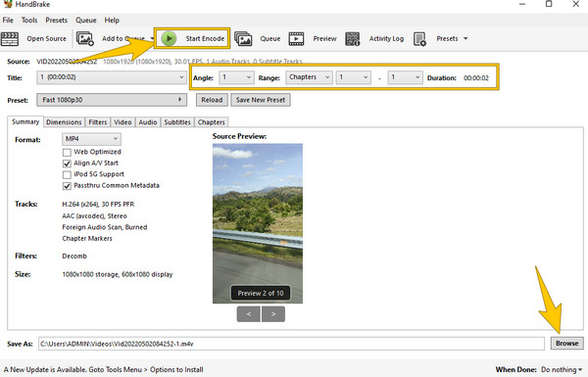Click the Open Source label
This screenshot has width=588, height=377.
46,38
